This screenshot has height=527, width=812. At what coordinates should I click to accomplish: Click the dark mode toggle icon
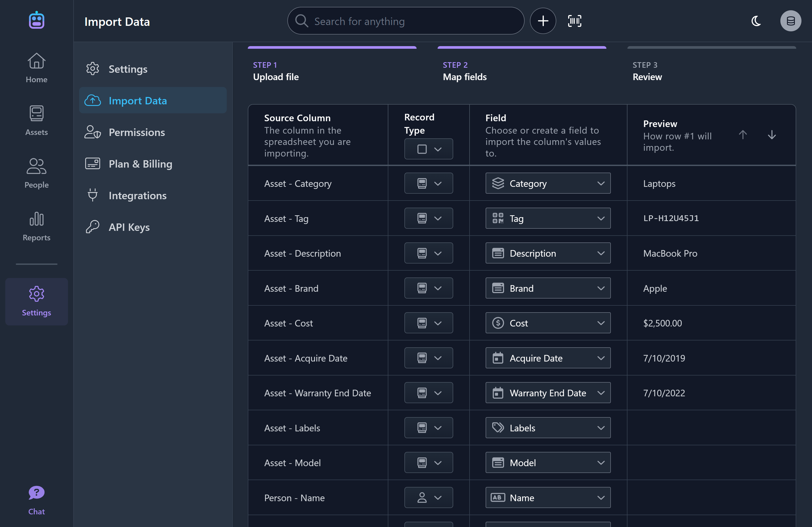(x=756, y=21)
